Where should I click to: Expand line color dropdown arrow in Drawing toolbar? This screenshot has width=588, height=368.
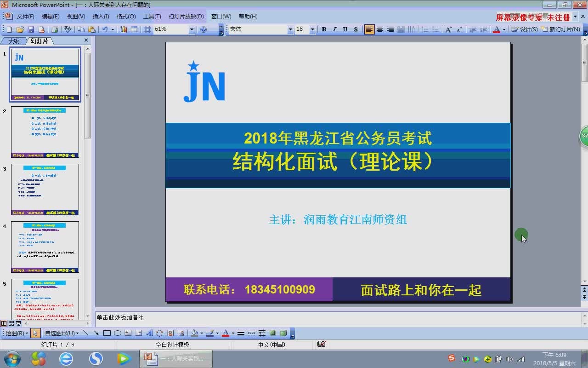(x=217, y=333)
